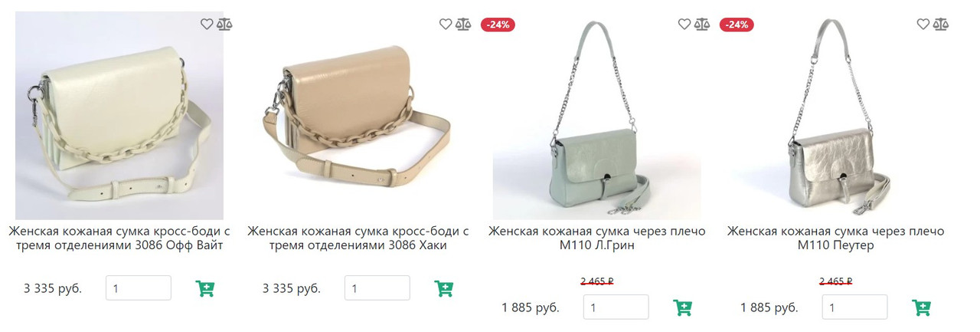This screenshot has height=332, width=980.
Task: Add 3086 Офф Вайт bag to wishlist
Action: pos(206,24)
